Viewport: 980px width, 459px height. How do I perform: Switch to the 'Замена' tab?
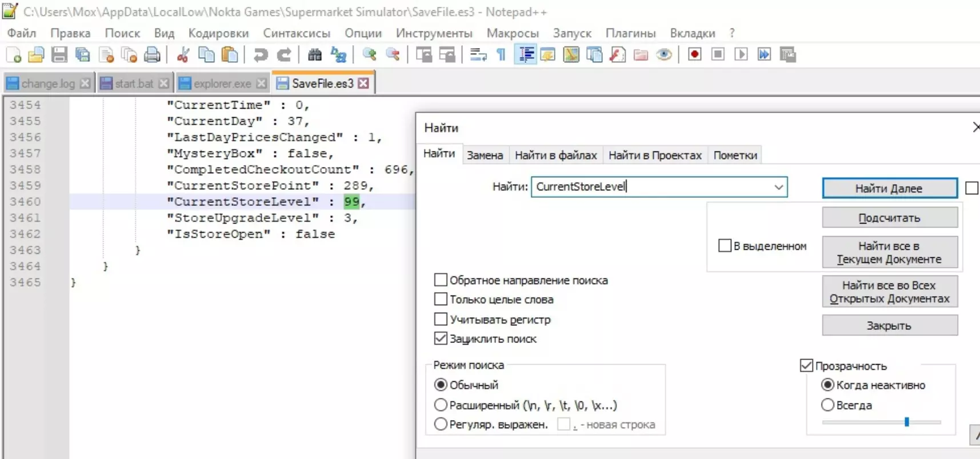tap(485, 155)
